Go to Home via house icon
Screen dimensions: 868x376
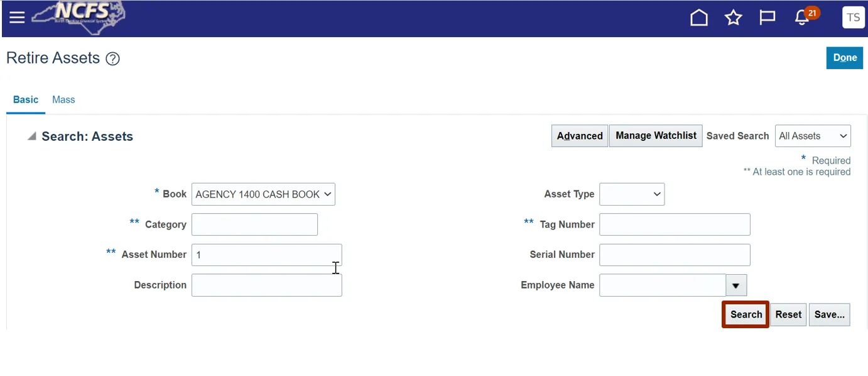tap(698, 18)
